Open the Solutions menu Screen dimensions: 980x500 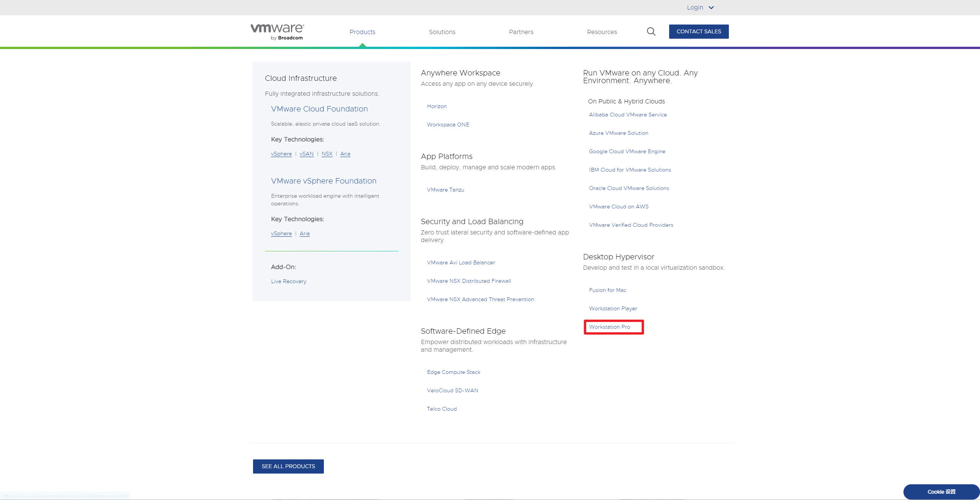pos(442,32)
